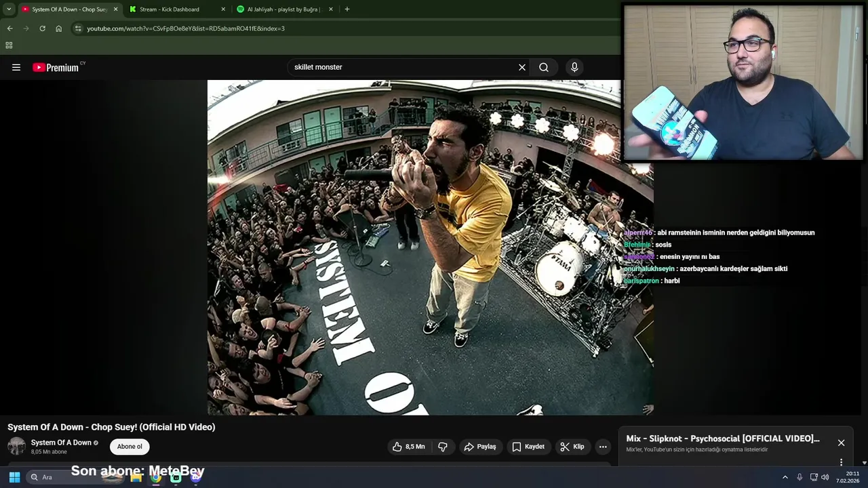Viewport: 868px width, 488px height.
Task: Open the YouTube hamburger guide menu
Action: [16, 67]
